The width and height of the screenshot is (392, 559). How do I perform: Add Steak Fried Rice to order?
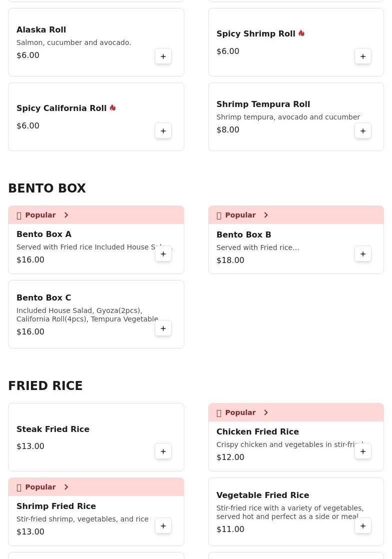coord(163,451)
